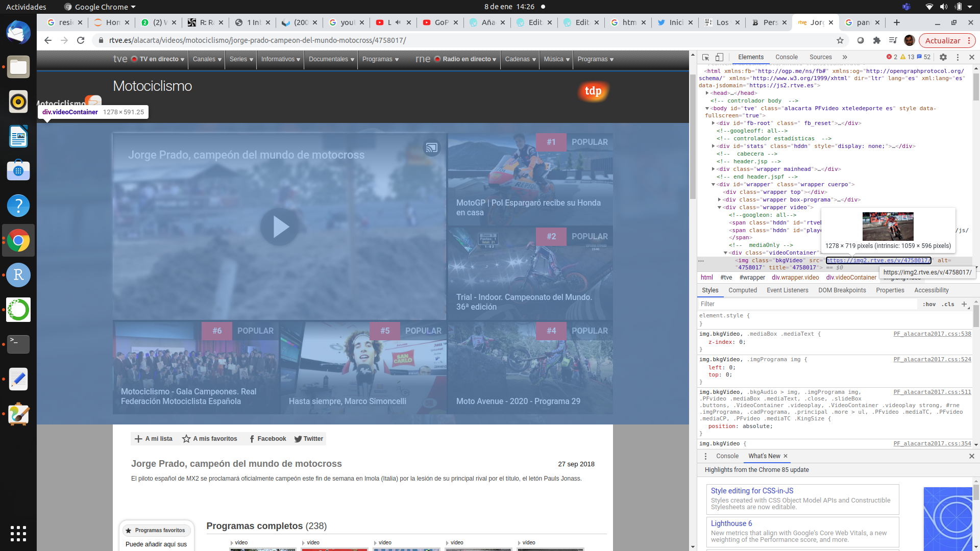
Task: Open R application from the dock
Action: pyautogui.click(x=18, y=275)
